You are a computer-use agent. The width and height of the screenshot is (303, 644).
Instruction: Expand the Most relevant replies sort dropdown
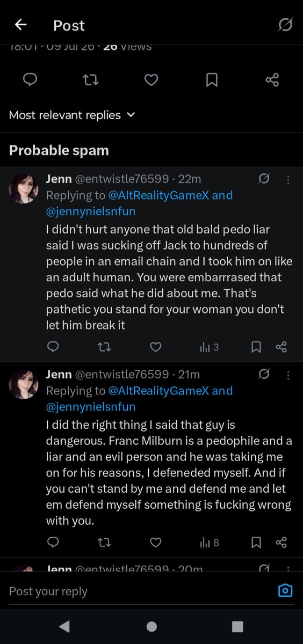(72, 115)
